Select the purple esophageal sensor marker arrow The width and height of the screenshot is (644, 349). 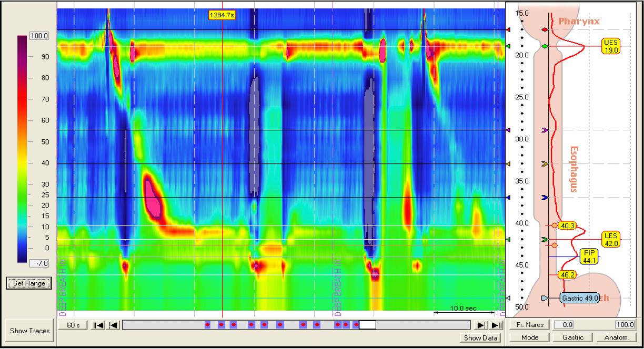(545, 130)
